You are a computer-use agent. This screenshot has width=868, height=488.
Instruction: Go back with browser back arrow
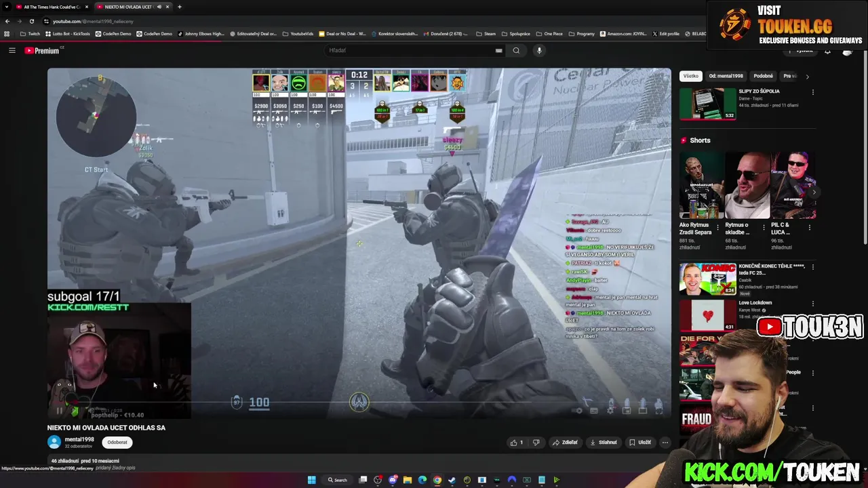(7, 21)
